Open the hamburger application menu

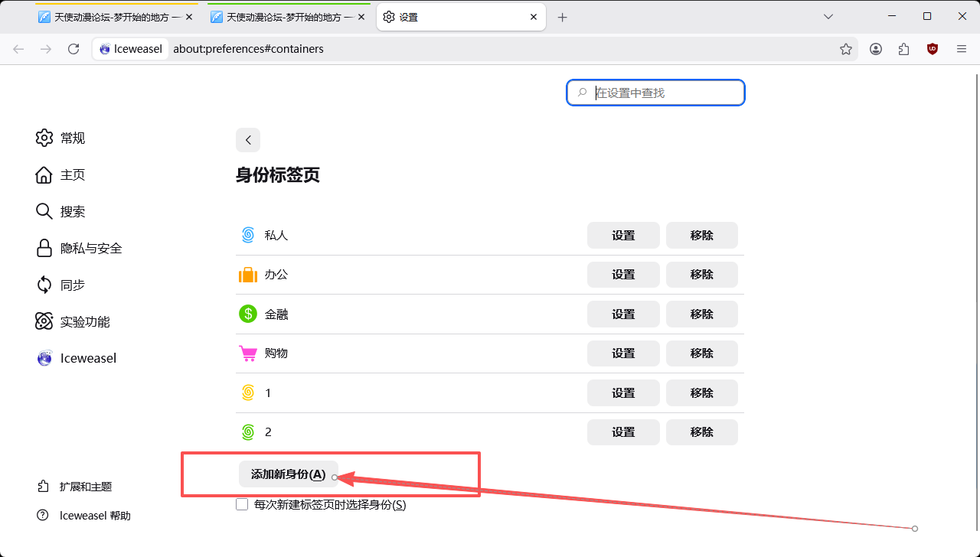point(962,49)
